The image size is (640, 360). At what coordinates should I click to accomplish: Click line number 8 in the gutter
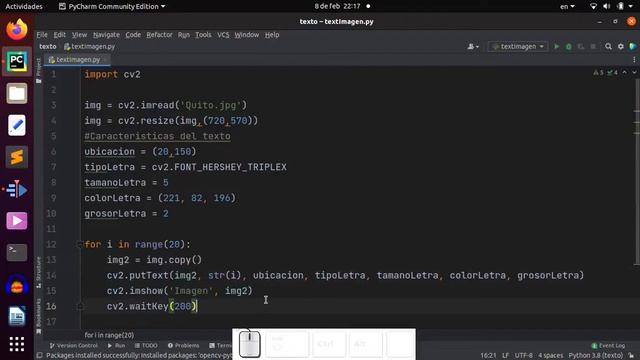coord(53,182)
